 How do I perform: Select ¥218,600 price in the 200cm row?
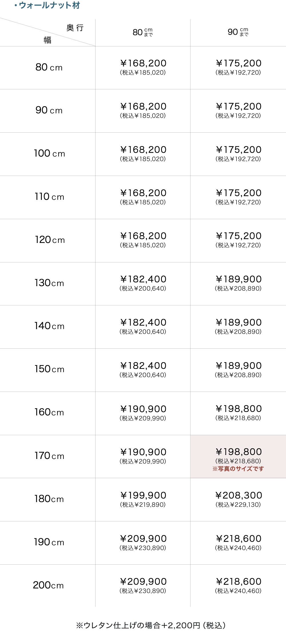[239, 582]
